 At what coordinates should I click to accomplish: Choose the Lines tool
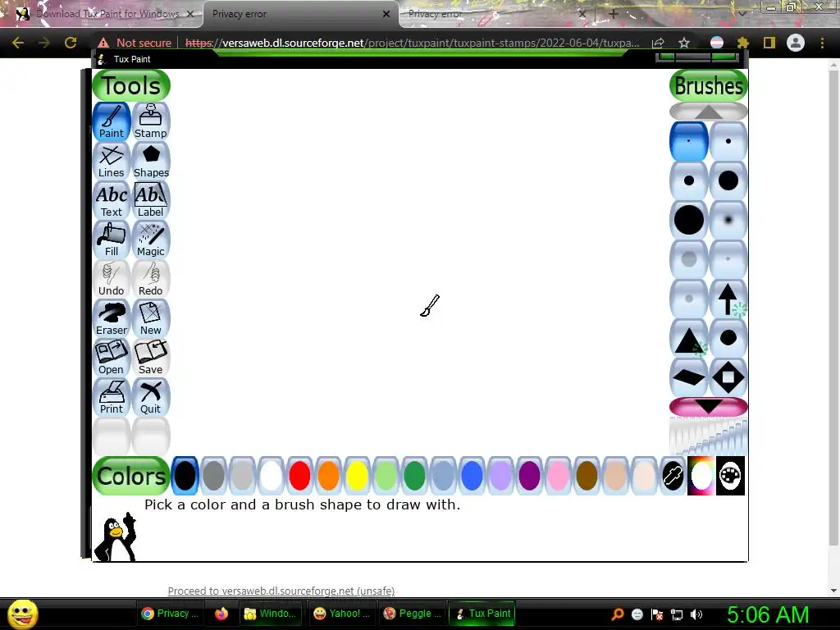pyautogui.click(x=112, y=161)
